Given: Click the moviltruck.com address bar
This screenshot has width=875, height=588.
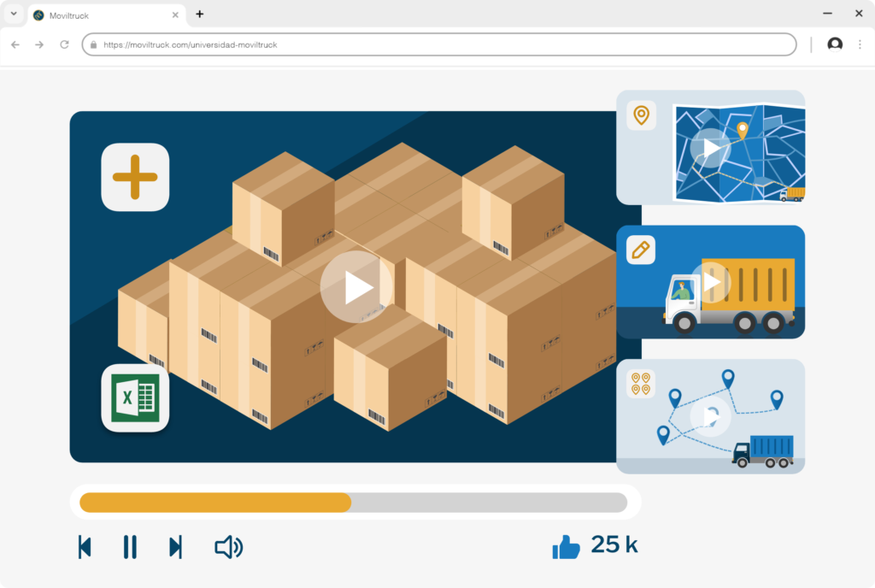Looking at the screenshot, I should (x=439, y=44).
